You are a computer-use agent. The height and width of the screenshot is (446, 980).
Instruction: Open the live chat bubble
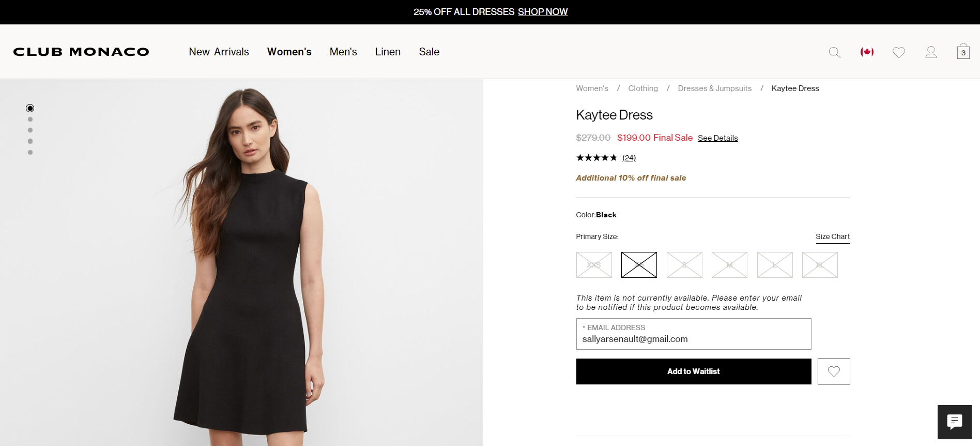coord(954,422)
